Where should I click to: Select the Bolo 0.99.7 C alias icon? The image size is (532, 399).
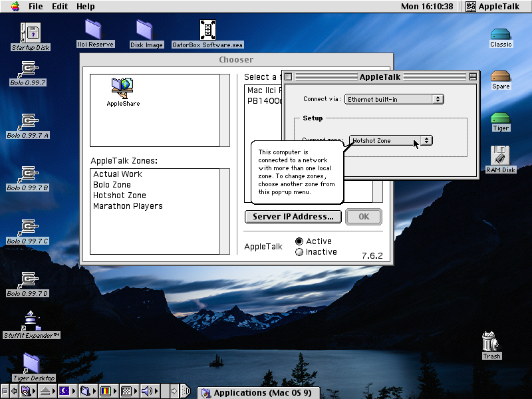29,227
